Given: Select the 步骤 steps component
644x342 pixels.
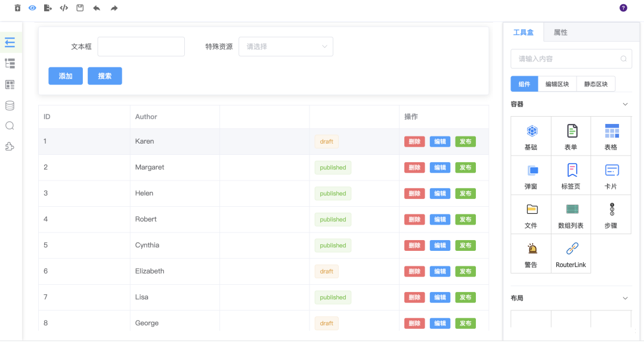Looking at the screenshot, I should point(611,214).
